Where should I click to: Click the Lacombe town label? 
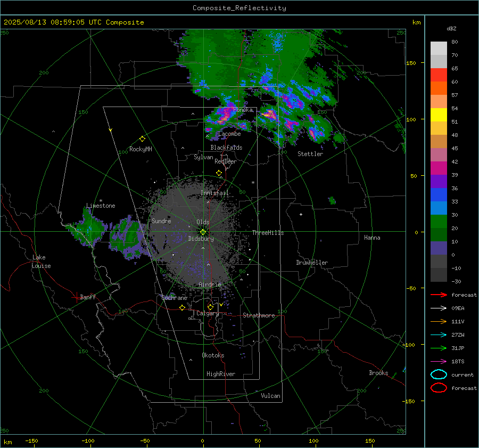[x=229, y=134]
